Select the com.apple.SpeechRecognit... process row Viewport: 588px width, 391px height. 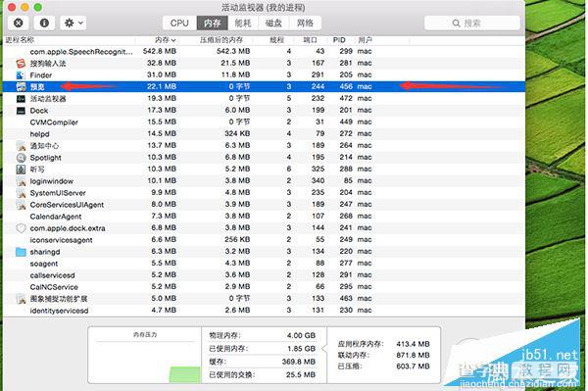click(x=264, y=51)
